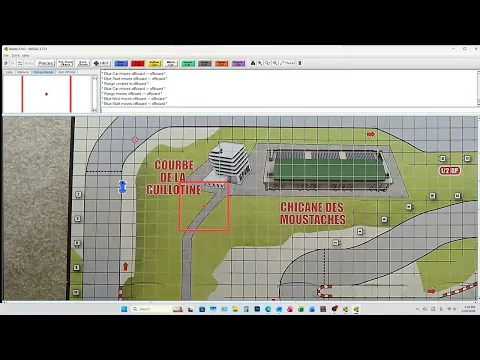The image size is (480, 360).
Task: Open Microsoft Edge from the taskbar
Action: click(268, 309)
